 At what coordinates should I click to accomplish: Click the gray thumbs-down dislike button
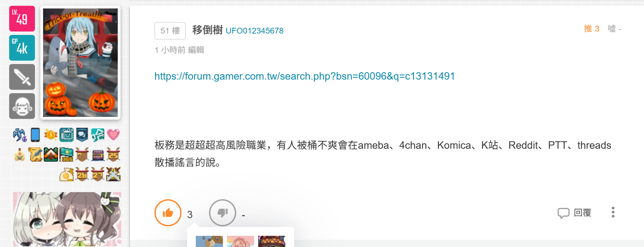point(223,213)
